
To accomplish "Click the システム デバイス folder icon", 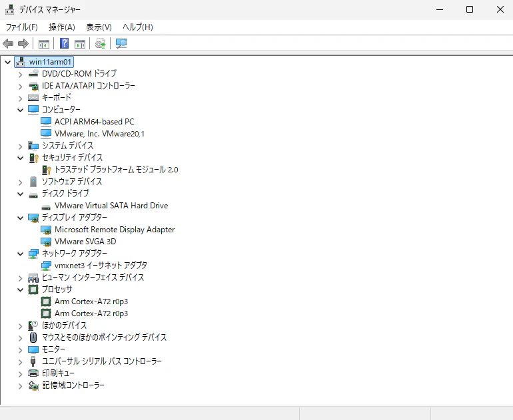I will 33,146.
